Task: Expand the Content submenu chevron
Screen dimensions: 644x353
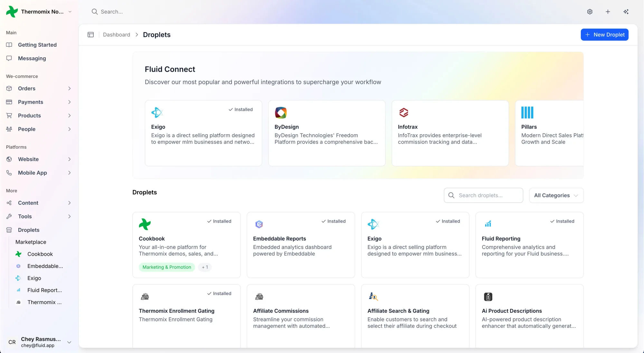Action: tap(69, 203)
